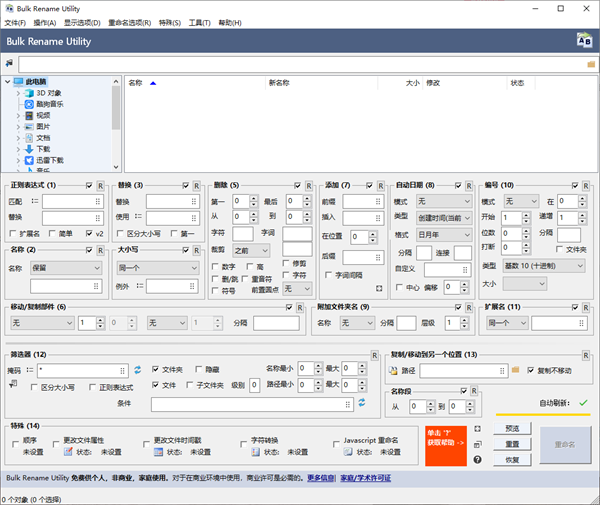Image resolution: width=600 pixels, height=505 pixels.
Task: Open the 类型 dropdown showing 基数 10 (十进制)
Action: (544, 266)
